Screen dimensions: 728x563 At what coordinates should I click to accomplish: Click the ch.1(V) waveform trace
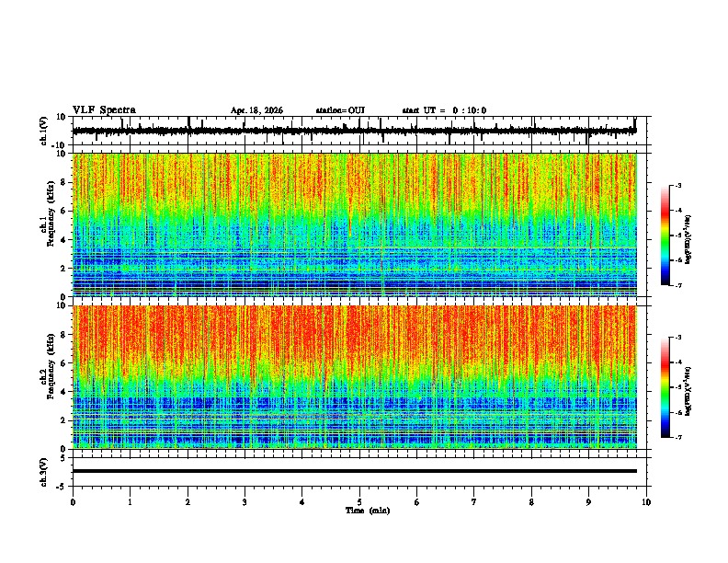tap(354, 131)
